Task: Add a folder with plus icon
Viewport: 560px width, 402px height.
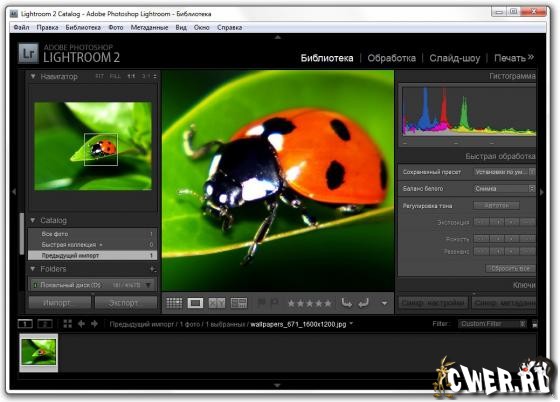Action: click(152, 269)
